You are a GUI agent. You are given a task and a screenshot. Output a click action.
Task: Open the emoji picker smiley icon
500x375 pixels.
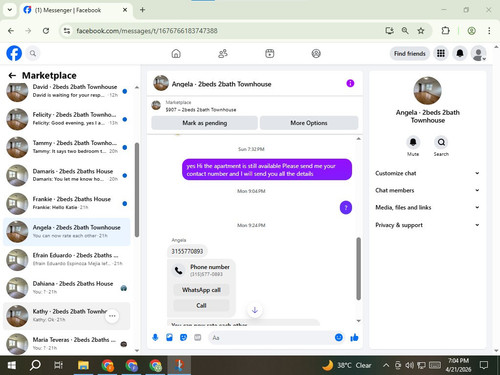click(x=339, y=338)
